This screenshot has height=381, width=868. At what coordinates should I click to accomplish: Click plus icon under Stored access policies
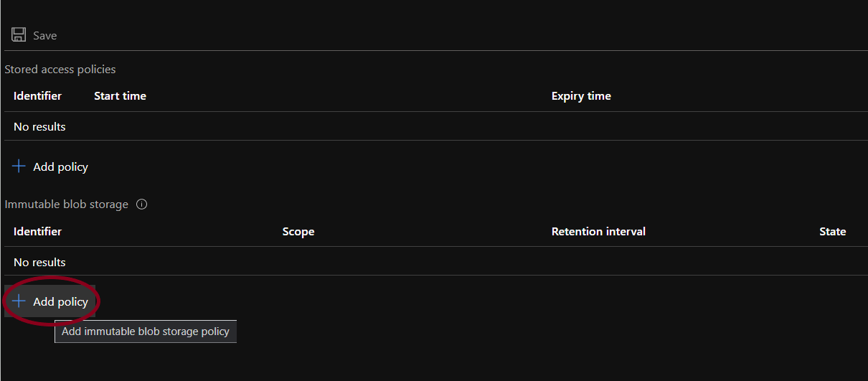(x=19, y=166)
